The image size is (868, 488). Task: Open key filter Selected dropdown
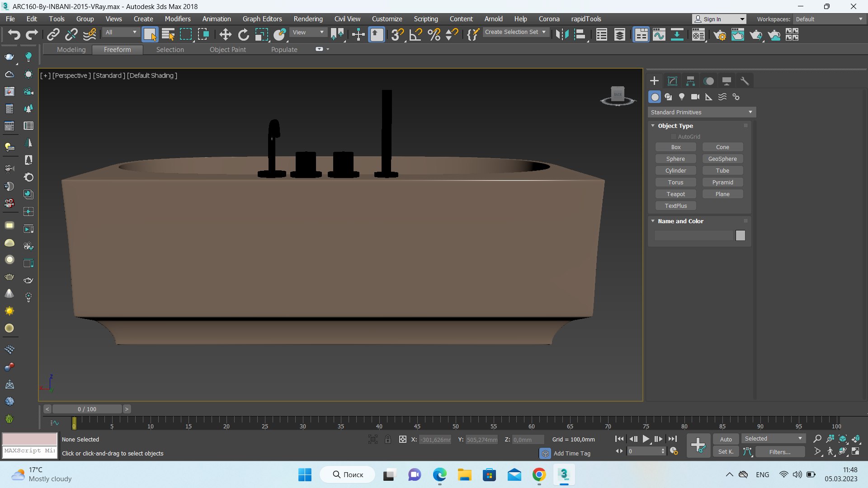tap(773, 439)
